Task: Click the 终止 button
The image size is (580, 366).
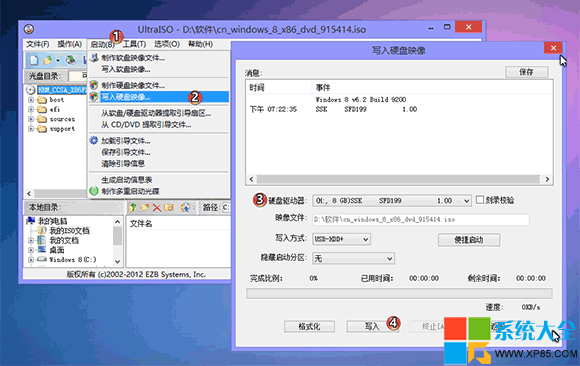Action: (x=428, y=326)
